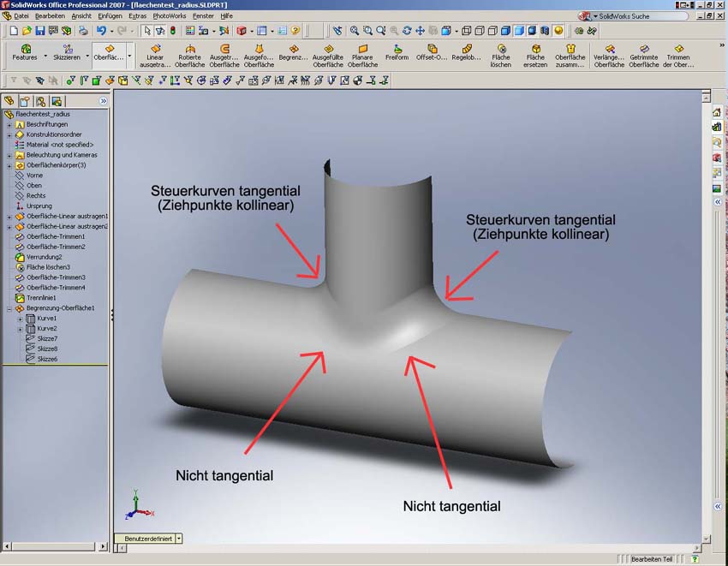The height and width of the screenshot is (566, 728).
Task: Save the part with the floppy disk icon
Action: click(x=40, y=31)
